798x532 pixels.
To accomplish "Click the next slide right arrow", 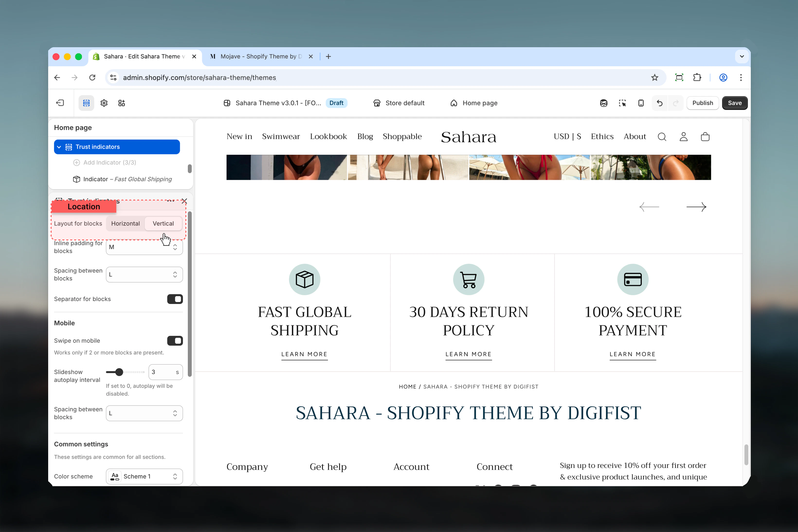I will pyautogui.click(x=696, y=207).
